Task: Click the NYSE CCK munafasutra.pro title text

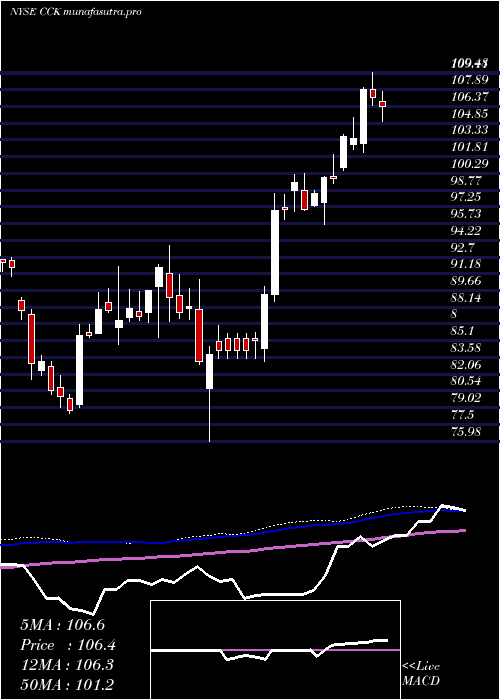Action: point(75,12)
